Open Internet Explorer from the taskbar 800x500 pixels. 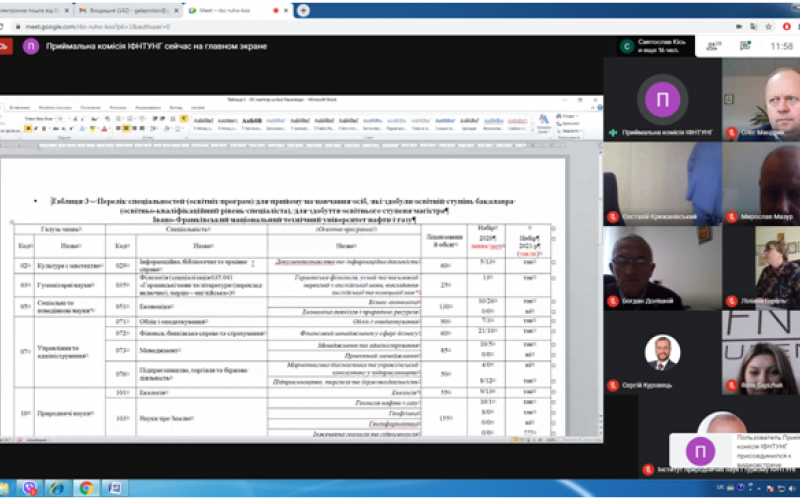click(58, 488)
